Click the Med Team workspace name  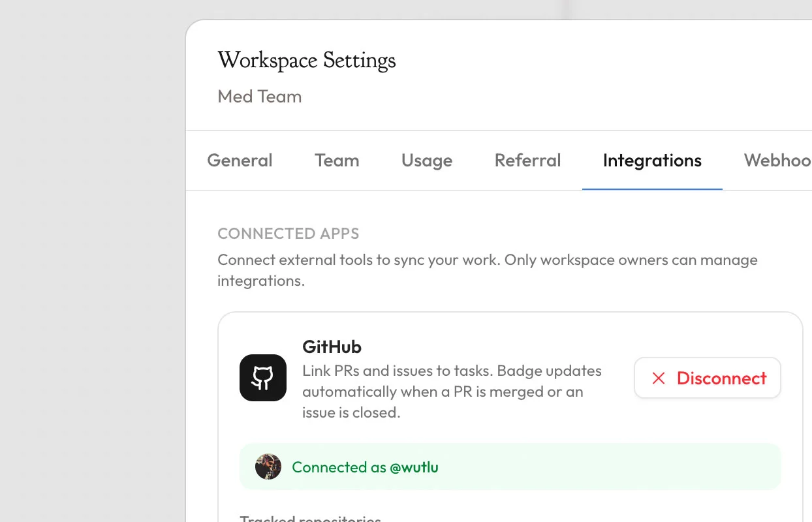(x=260, y=96)
